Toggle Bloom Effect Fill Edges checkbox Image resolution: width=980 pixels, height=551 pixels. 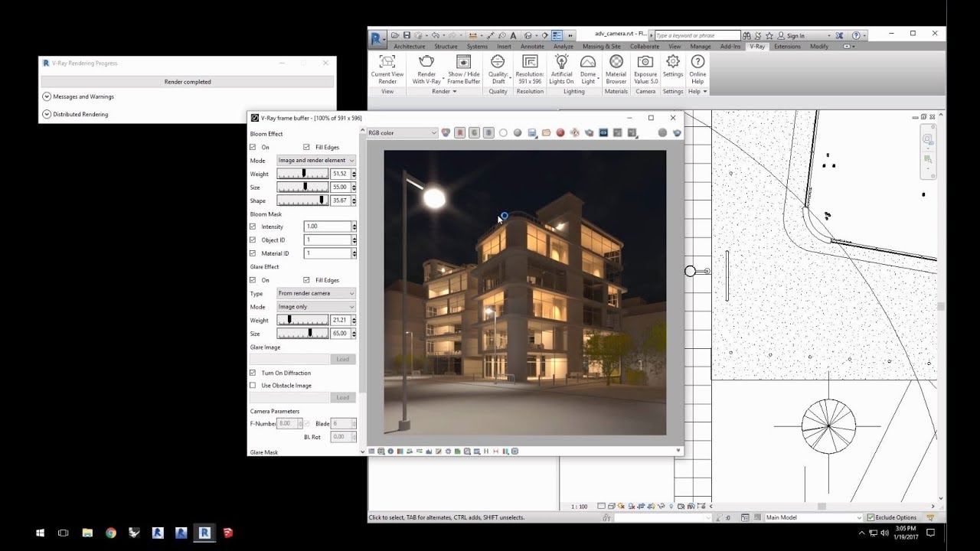[x=306, y=147]
